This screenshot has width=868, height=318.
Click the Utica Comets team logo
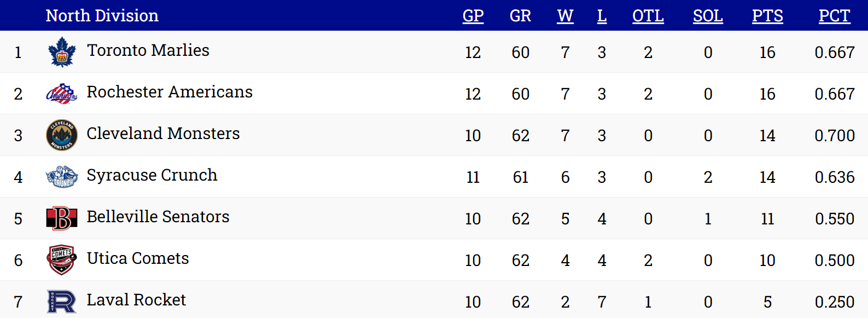click(x=62, y=259)
